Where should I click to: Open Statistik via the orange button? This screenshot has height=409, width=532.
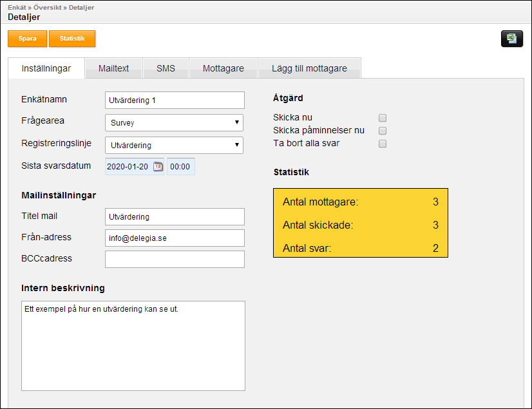pyautogui.click(x=72, y=39)
